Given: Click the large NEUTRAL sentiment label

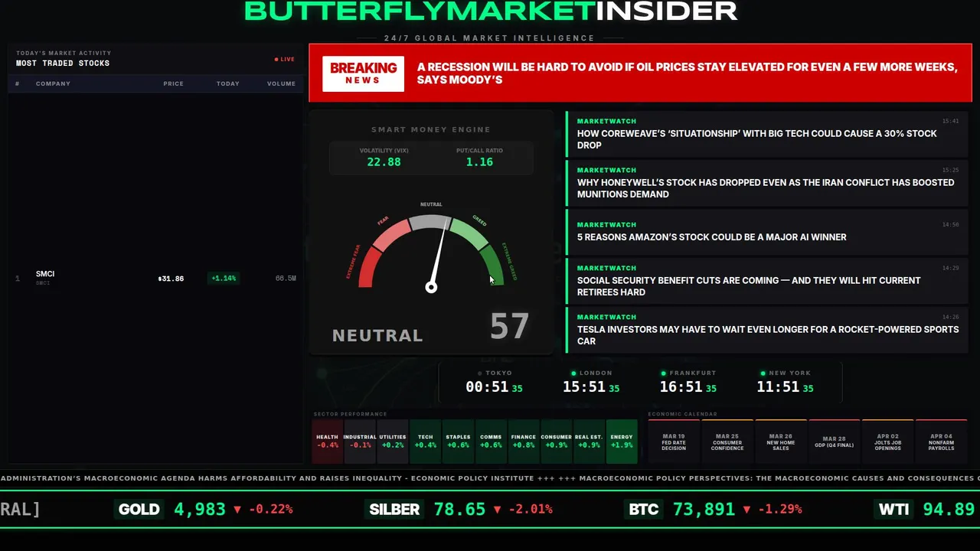Looking at the screenshot, I should 377,335.
